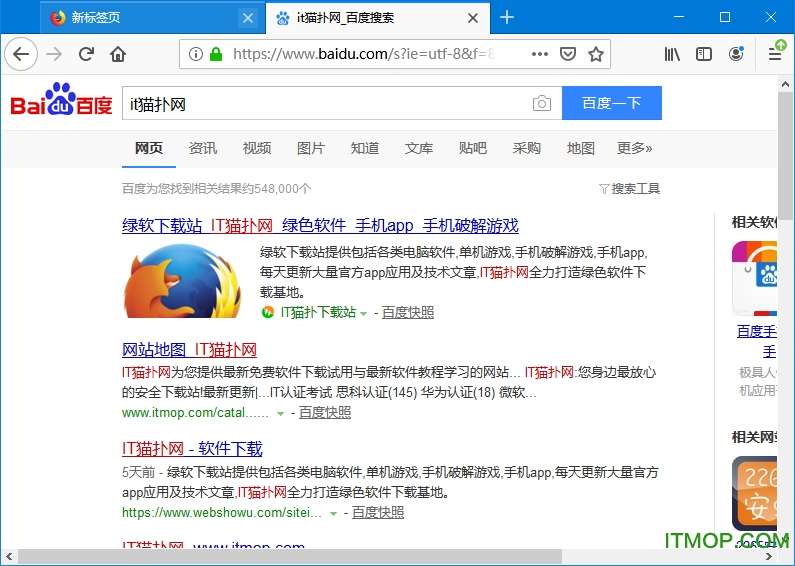
Task: Open 百度快照 for itmop.com/catal result
Action: (324, 412)
